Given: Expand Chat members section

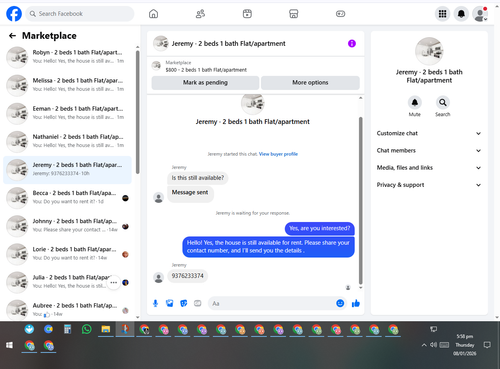Looking at the screenshot, I should click(429, 151).
